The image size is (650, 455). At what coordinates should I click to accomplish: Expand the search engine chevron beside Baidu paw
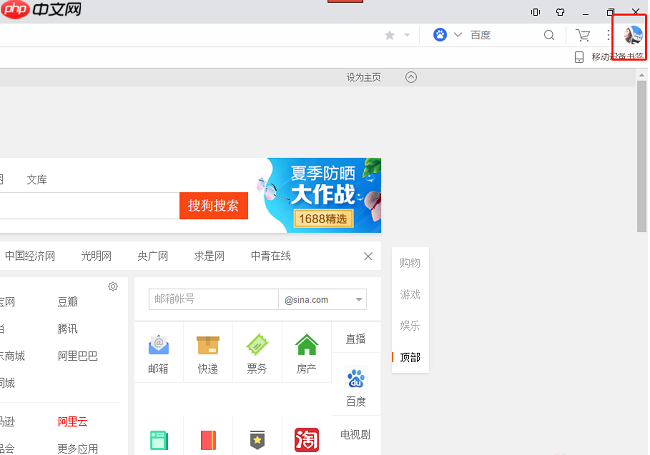458,35
